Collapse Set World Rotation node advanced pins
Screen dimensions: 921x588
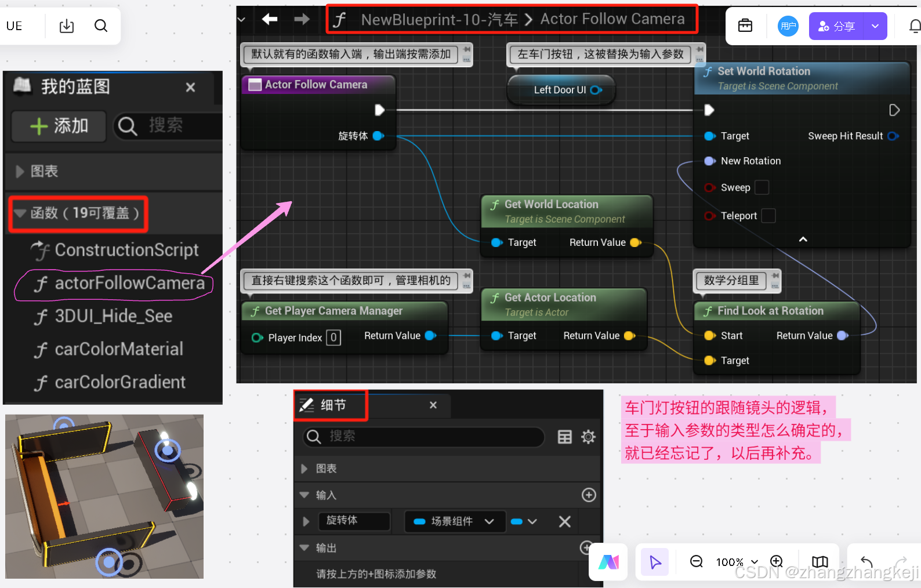[803, 239]
